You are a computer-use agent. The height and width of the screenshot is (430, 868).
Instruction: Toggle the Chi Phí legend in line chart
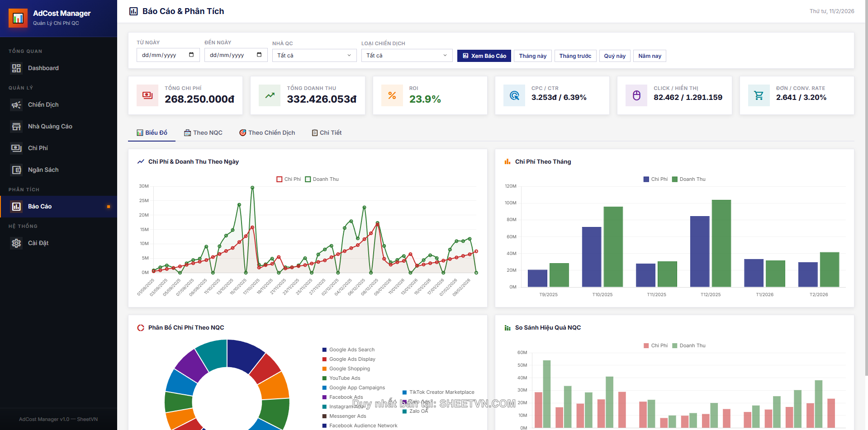(288, 179)
